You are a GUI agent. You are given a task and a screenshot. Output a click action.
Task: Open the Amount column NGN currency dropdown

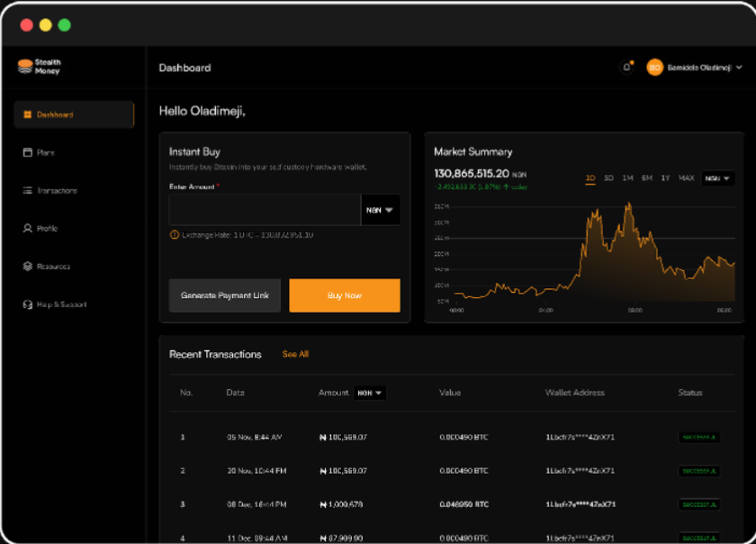coord(369,393)
